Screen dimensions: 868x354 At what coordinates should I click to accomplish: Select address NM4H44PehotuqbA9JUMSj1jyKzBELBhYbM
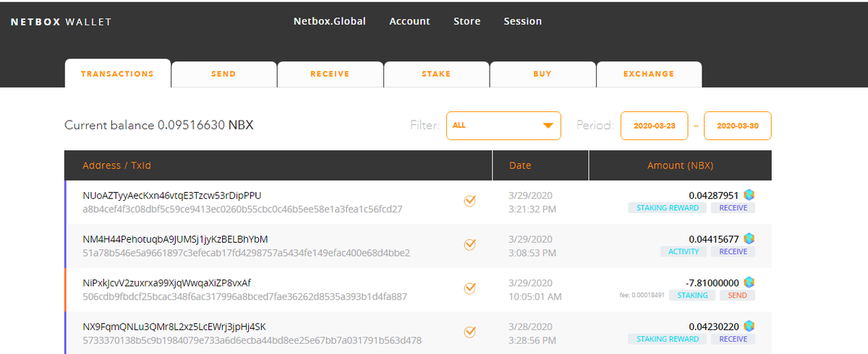pyautogui.click(x=176, y=239)
